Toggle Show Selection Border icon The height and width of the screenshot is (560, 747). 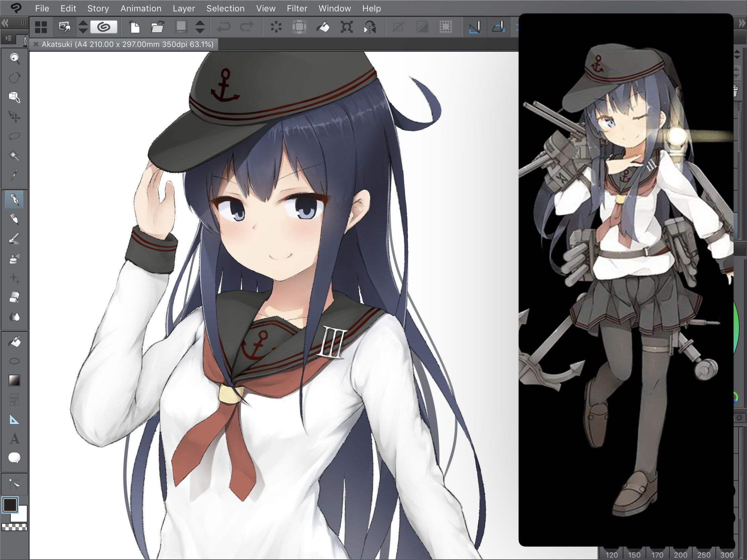point(446,27)
